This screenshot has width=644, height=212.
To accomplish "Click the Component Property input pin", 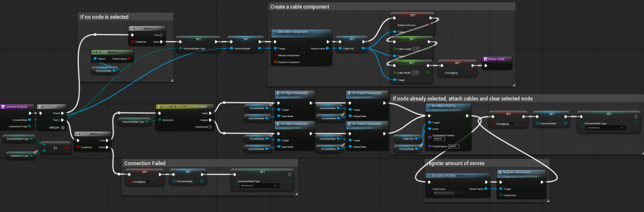I will (x=430, y=137).
